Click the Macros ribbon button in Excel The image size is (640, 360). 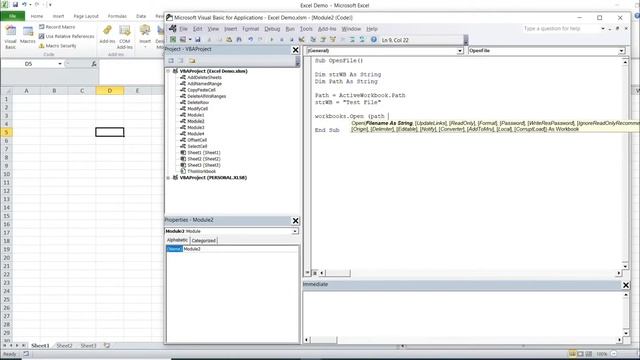tap(27, 36)
